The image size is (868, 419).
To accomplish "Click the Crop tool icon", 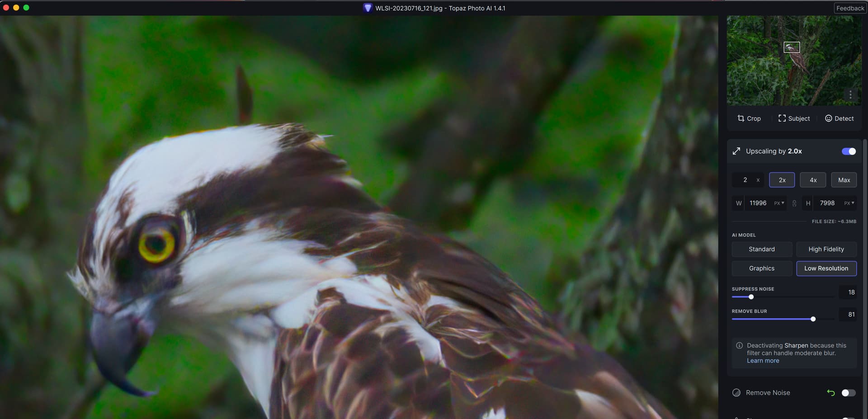I will pyautogui.click(x=741, y=118).
